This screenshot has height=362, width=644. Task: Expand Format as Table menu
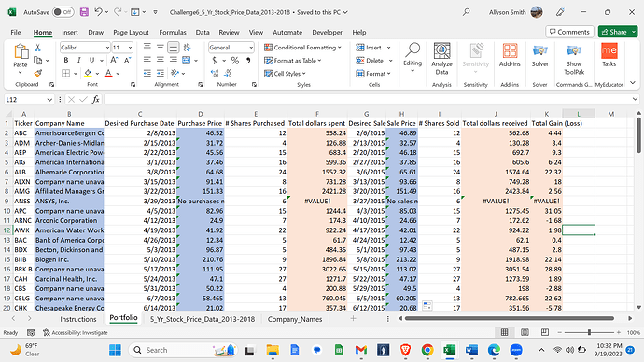292,61
